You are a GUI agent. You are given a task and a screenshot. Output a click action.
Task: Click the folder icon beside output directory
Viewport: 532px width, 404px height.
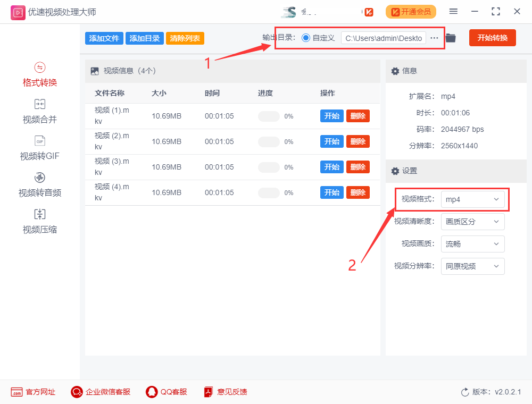(x=450, y=38)
